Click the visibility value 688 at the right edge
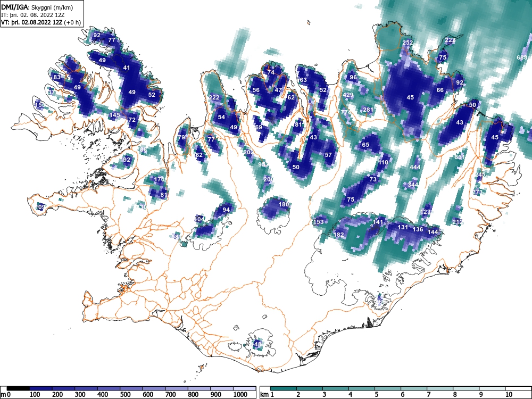 [522, 57]
